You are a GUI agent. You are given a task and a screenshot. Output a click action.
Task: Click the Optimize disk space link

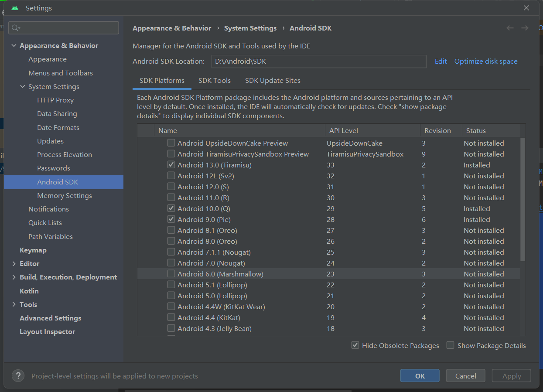pyautogui.click(x=486, y=61)
